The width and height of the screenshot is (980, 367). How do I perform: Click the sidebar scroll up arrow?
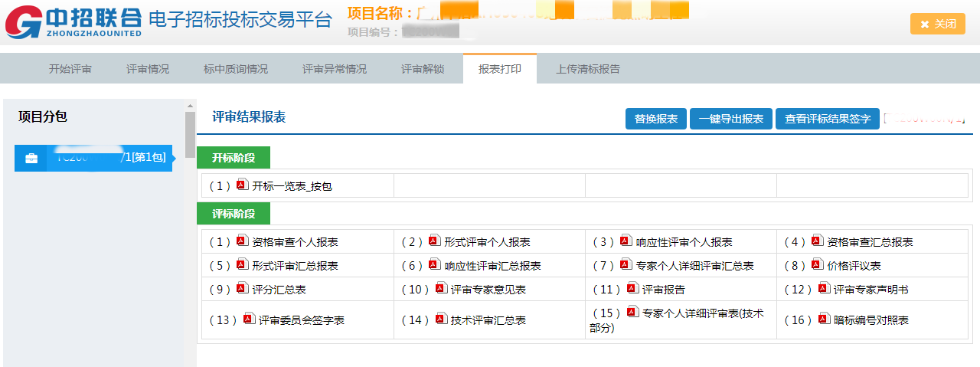pyautogui.click(x=190, y=106)
